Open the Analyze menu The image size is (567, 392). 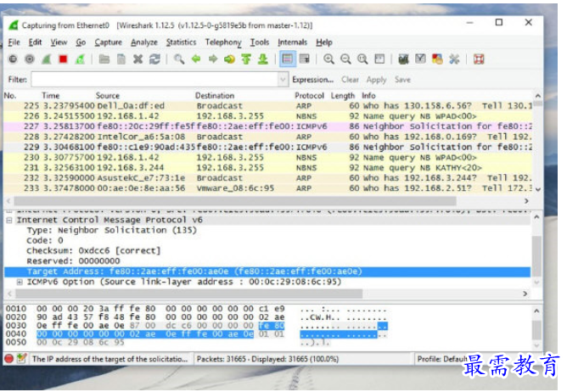coord(144,42)
